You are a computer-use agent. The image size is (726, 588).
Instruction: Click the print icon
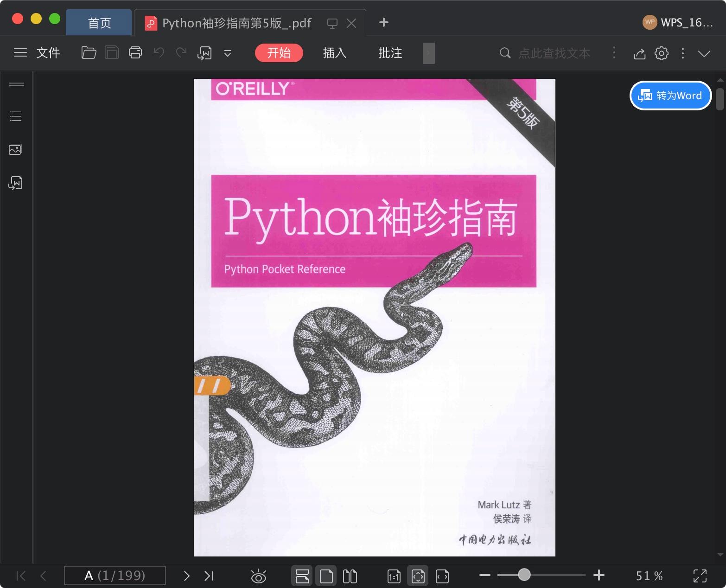[x=135, y=53]
